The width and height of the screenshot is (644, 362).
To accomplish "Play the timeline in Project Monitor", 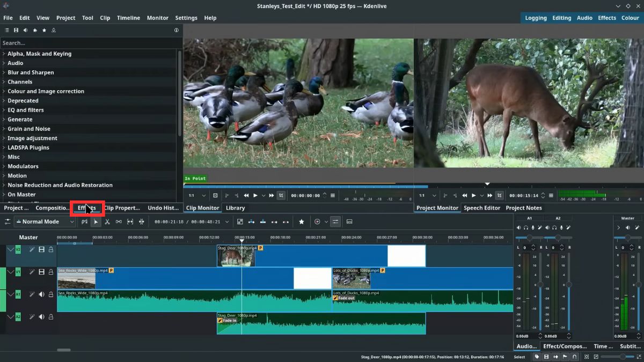I will 473,196.
